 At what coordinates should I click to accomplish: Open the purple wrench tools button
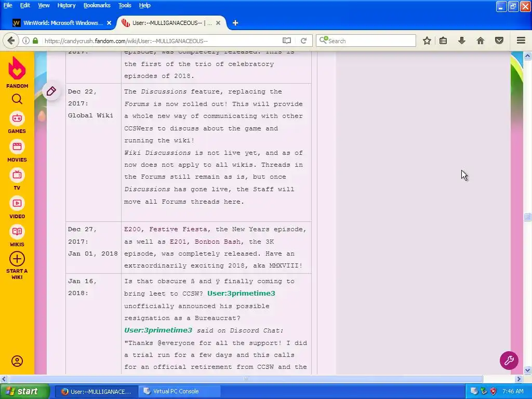coord(509,361)
